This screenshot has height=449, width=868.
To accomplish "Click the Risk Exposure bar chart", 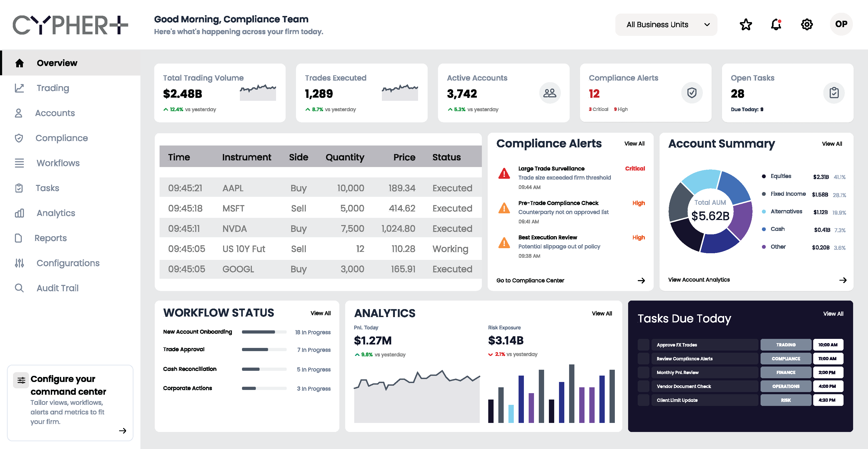I will 551,393.
